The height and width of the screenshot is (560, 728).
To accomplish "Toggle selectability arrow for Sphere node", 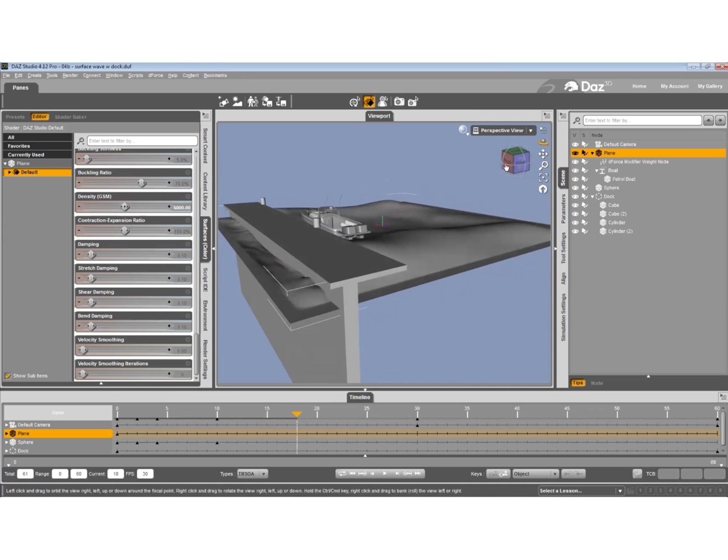I will tap(585, 188).
